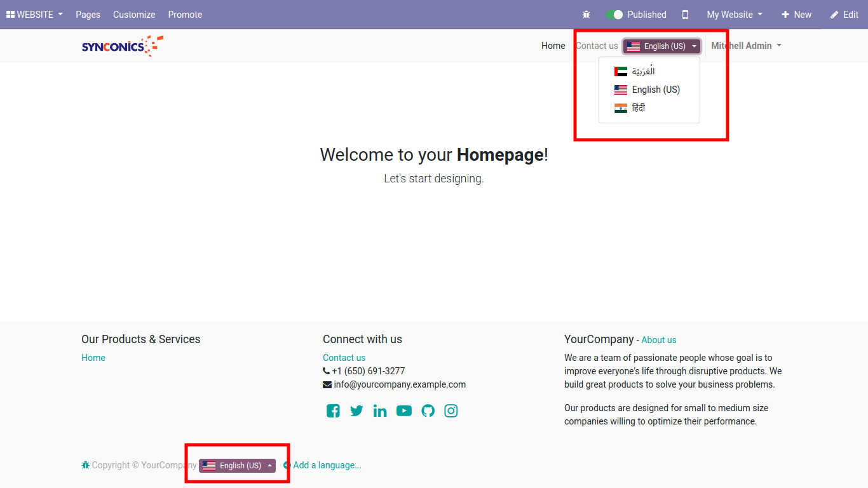Click the bug debug icon in top bar
This screenshot has width=868, height=488.
pyautogui.click(x=586, y=15)
